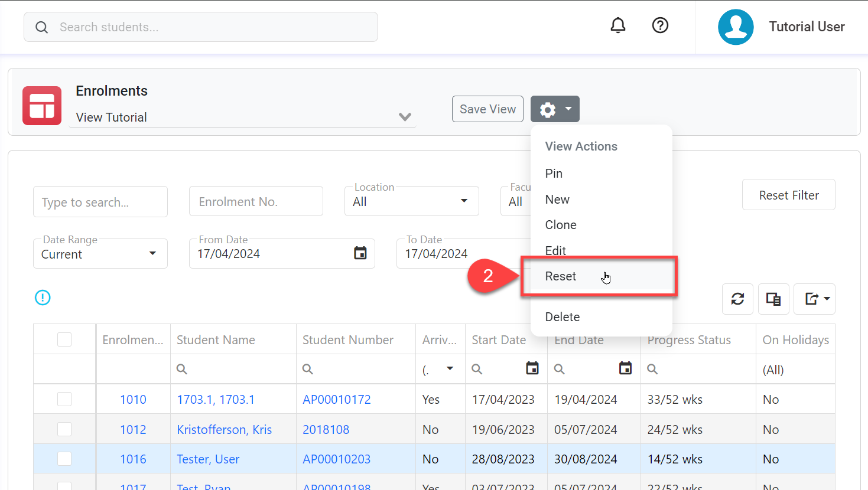Image resolution: width=868 pixels, height=490 pixels.
Task: Click the red Enrolments dashboard icon
Action: click(42, 106)
